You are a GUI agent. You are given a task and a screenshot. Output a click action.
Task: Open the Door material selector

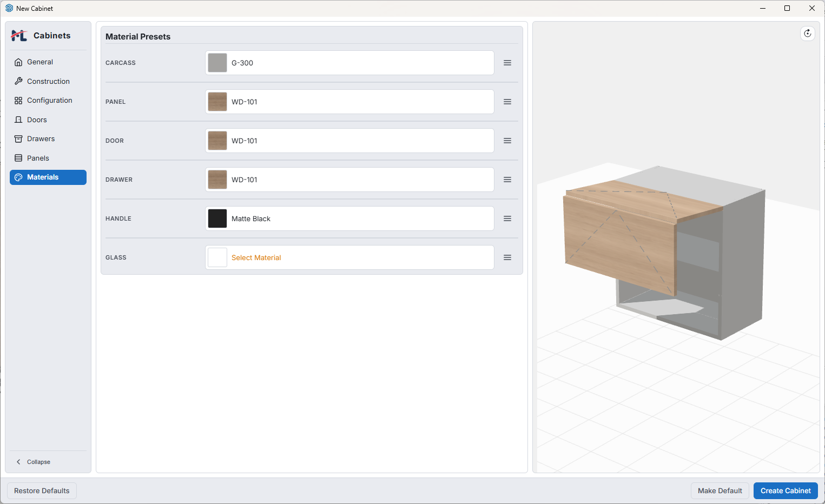(x=349, y=141)
